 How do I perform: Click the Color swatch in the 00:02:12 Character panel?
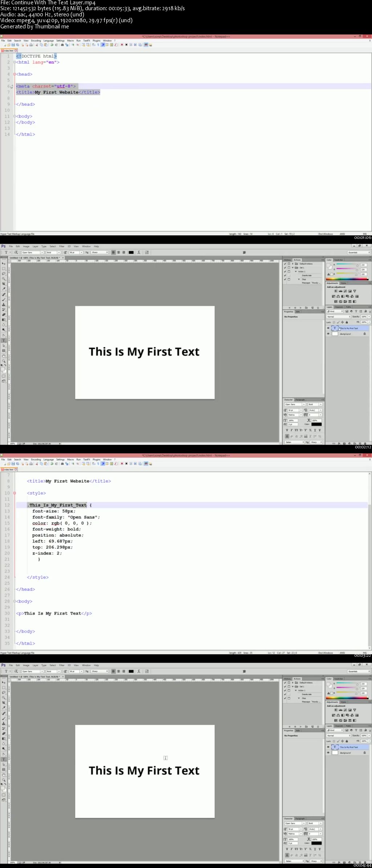point(316,424)
